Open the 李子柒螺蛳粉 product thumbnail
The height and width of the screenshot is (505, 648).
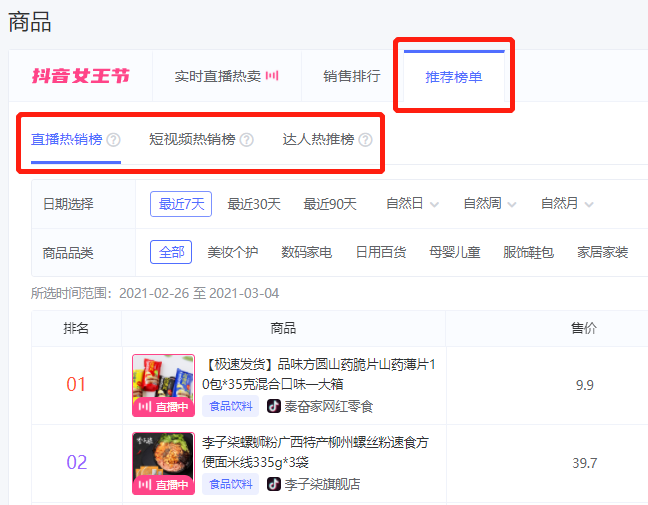click(163, 463)
